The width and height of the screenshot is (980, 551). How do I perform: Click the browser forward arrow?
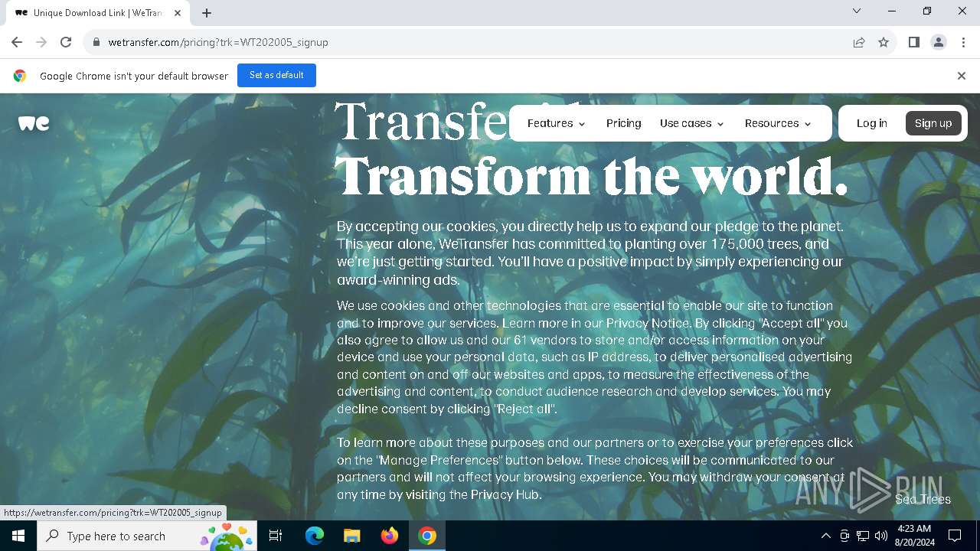pos(41,42)
